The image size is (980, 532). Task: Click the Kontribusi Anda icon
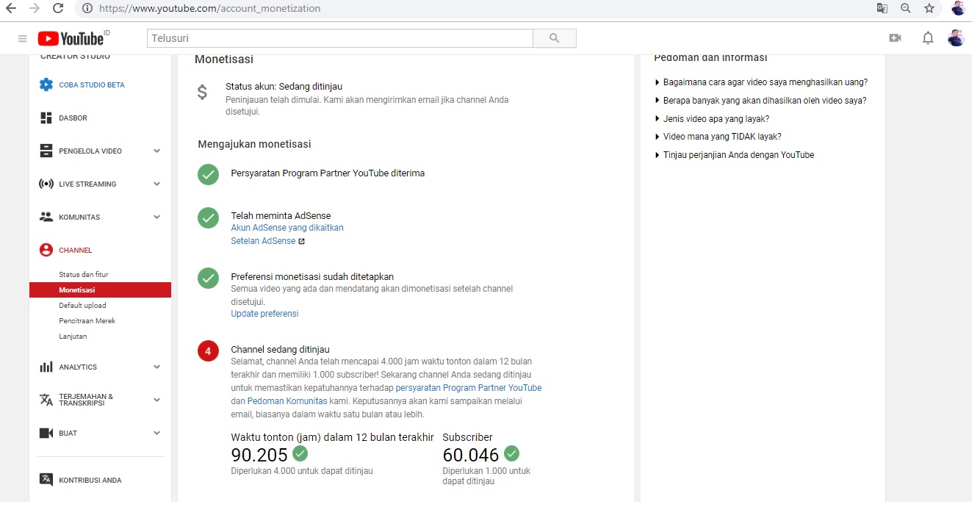46,480
